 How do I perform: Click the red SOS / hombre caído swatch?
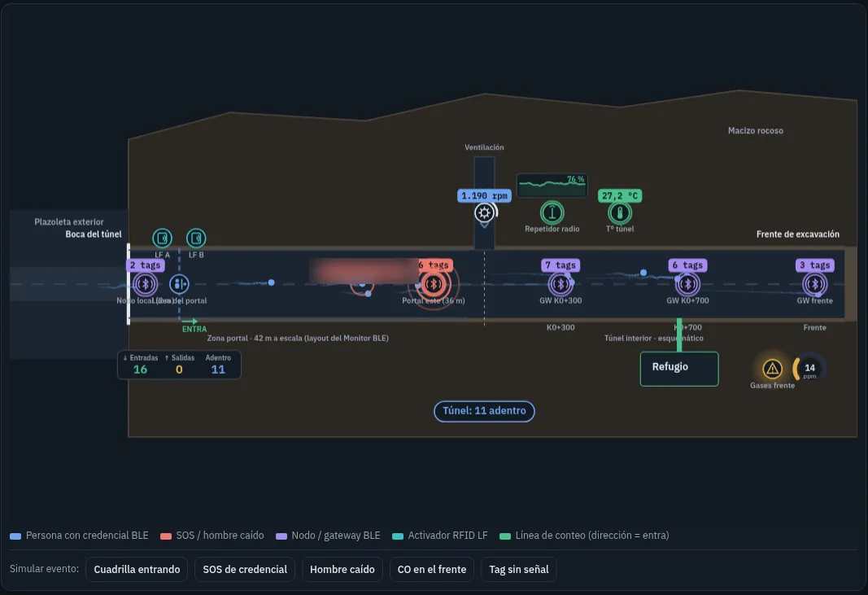(x=165, y=536)
